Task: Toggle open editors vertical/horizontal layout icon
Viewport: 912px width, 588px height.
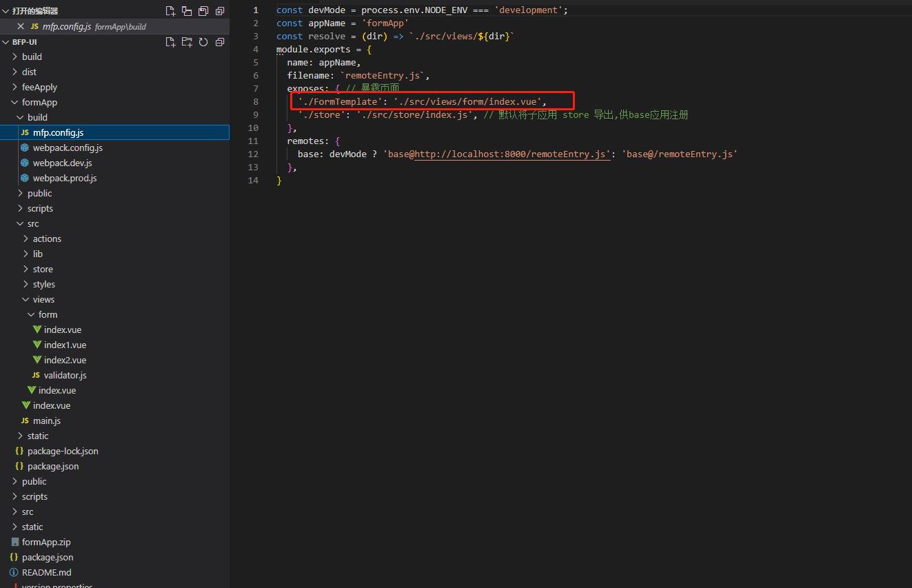Action: click(187, 11)
